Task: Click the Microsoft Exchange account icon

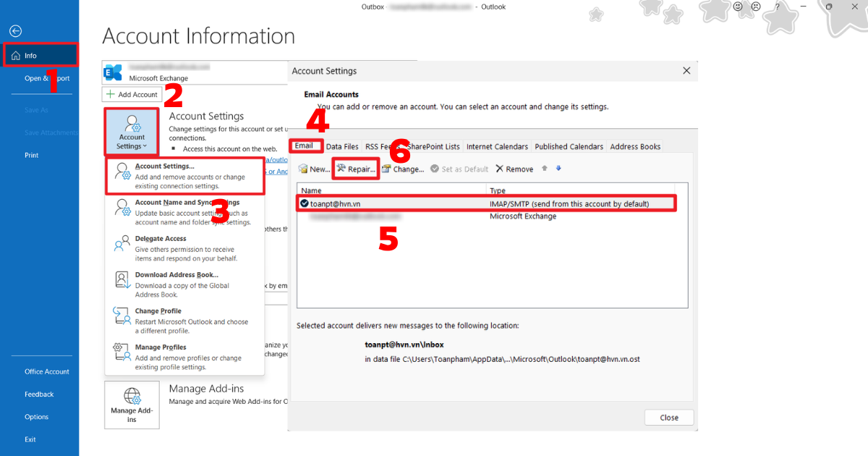Action: coord(113,72)
